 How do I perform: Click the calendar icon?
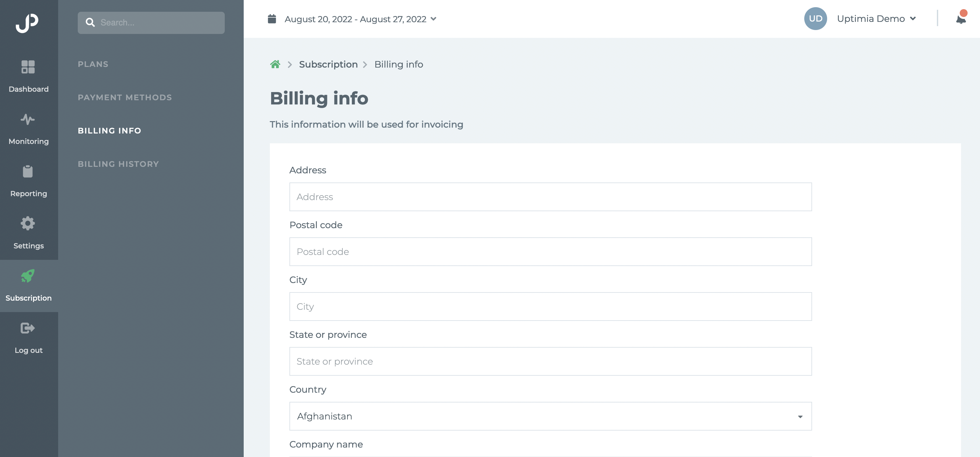click(x=272, y=19)
